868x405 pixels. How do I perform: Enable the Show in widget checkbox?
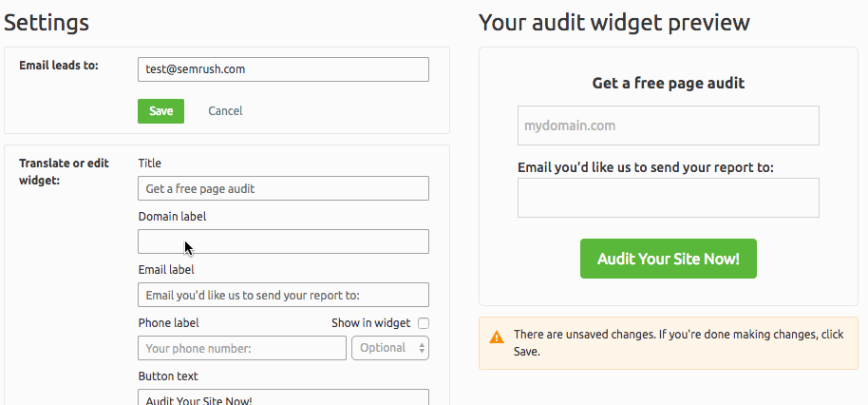point(424,323)
